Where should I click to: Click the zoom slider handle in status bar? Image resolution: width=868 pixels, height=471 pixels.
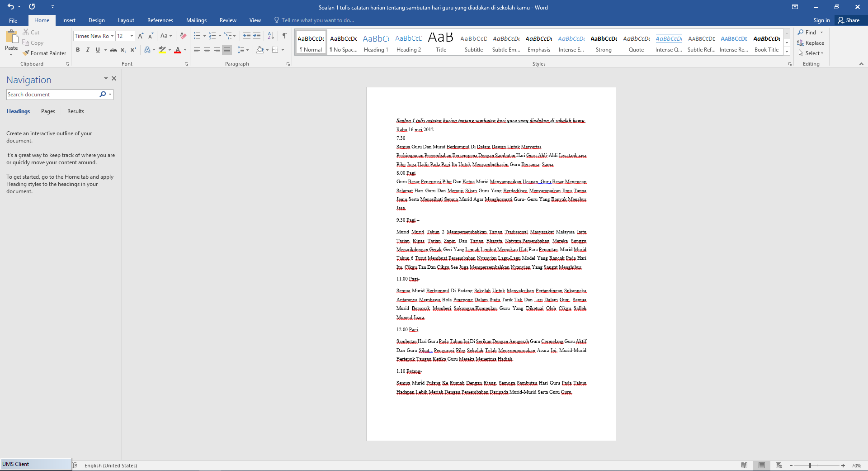tap(810, 466)
